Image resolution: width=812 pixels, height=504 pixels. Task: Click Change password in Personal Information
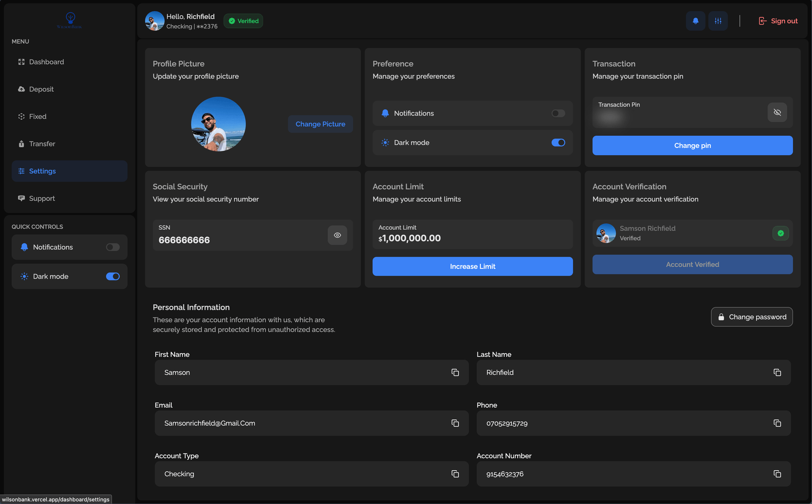pos(752,317)
